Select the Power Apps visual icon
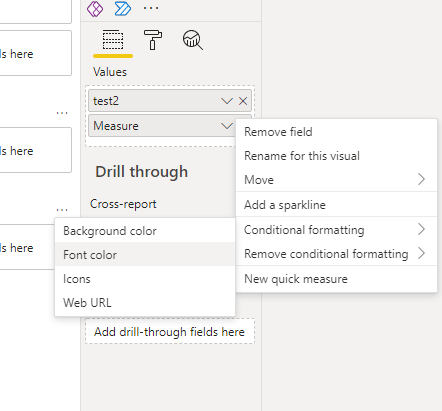This screenshot has width=442, height=411. pyautogui.click(x=95, y=9)
